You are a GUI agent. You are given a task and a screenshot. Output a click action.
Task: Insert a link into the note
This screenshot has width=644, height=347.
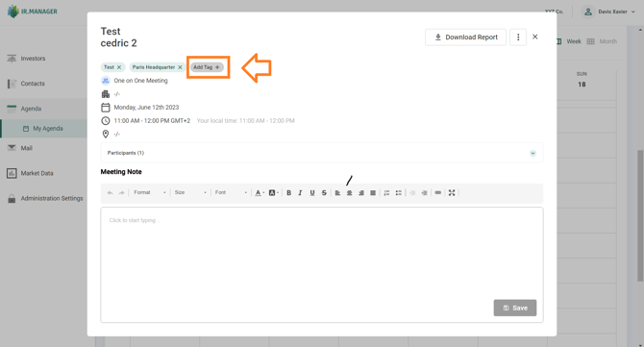[x=437, y=192]
